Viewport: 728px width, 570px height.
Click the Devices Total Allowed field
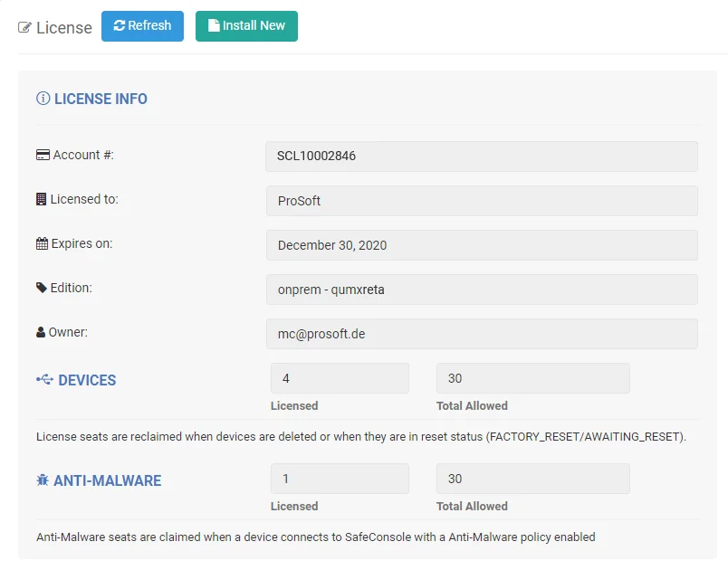532,378
